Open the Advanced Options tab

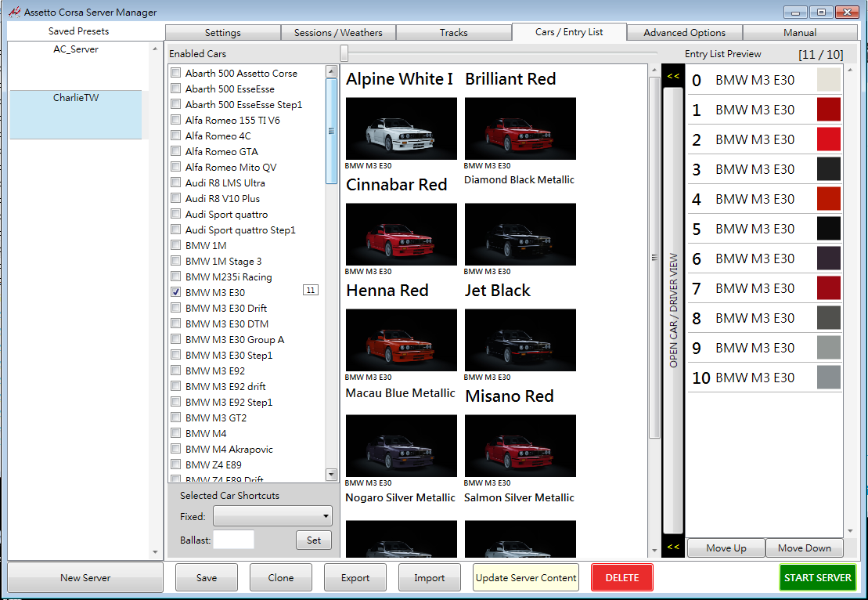684,33
